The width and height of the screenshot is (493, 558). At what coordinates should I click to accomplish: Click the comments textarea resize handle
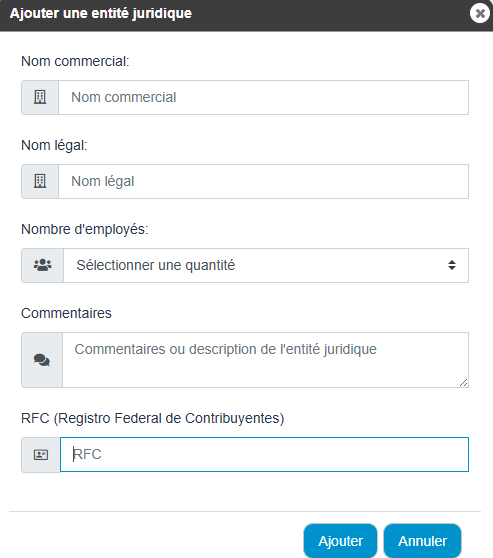463,383
